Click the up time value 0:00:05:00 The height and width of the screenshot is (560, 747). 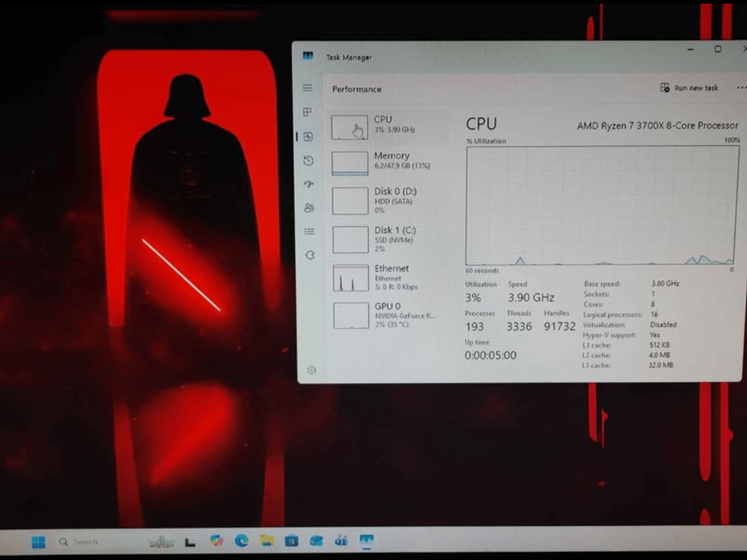point(491,355)
